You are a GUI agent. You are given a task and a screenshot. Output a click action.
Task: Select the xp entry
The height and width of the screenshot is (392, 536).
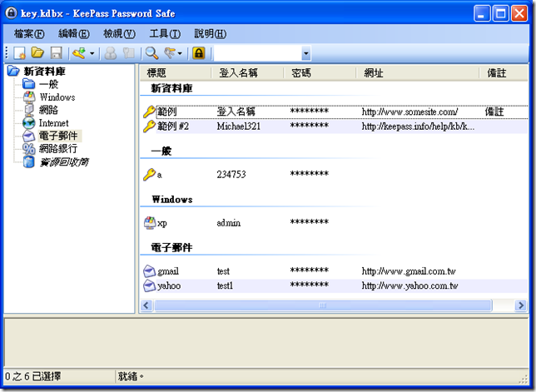coord(162,223)
